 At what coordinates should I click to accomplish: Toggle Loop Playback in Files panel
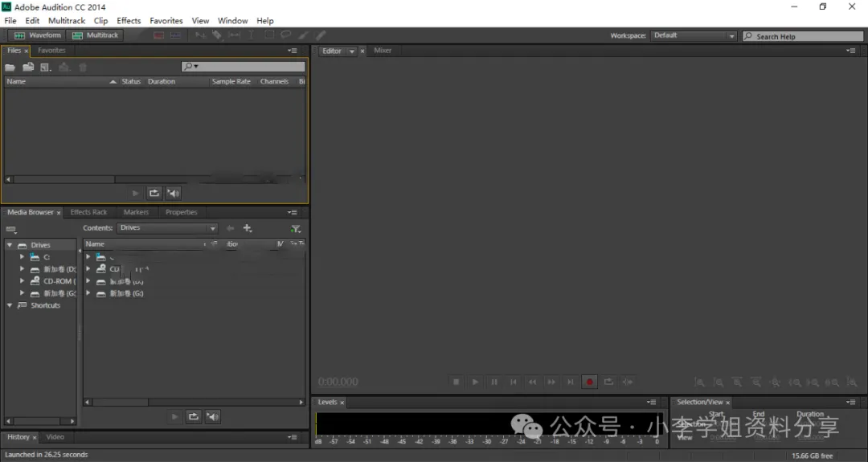click(x=154, y=193)
